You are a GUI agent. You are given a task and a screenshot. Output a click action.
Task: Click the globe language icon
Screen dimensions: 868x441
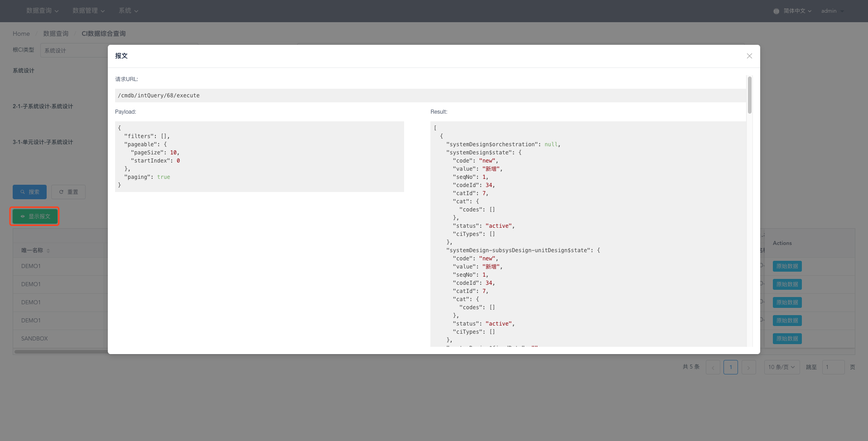pyautogui.click(x=776, y=11)
